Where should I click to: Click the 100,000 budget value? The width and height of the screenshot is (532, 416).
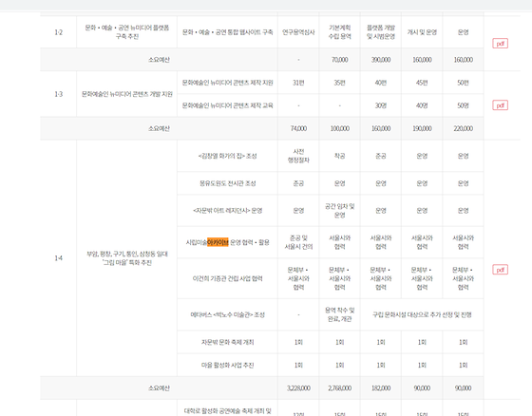click(340, 128)
